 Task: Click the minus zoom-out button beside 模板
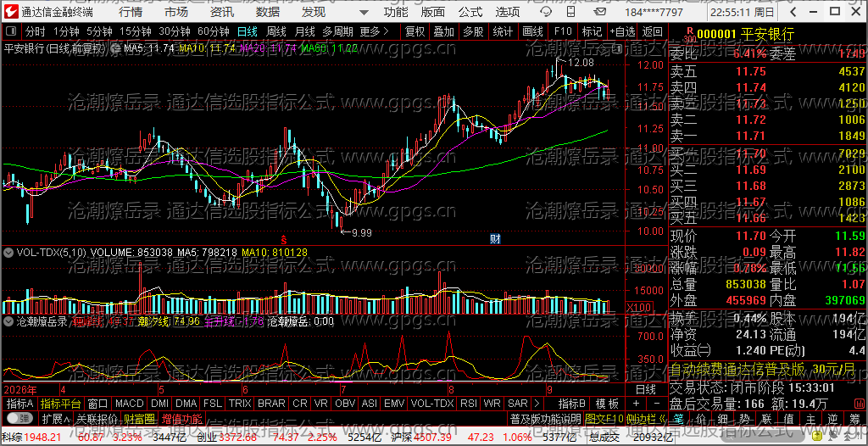coord(657,404)
